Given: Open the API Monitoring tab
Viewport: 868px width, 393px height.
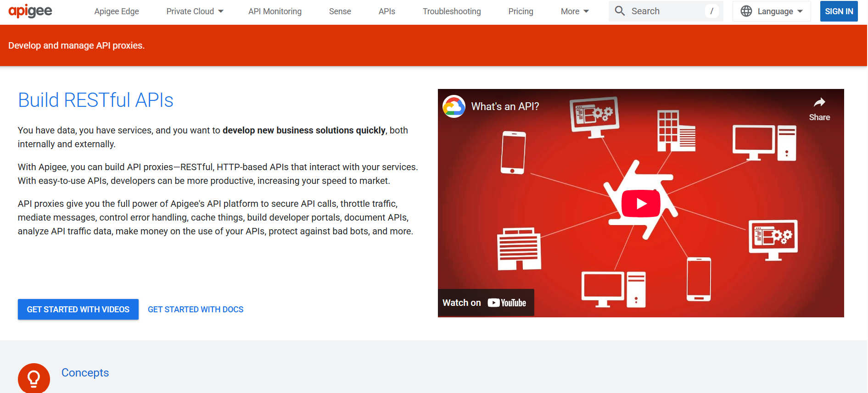Looking at the screenshot, I should pyautogui.click(x=275, y=11).
